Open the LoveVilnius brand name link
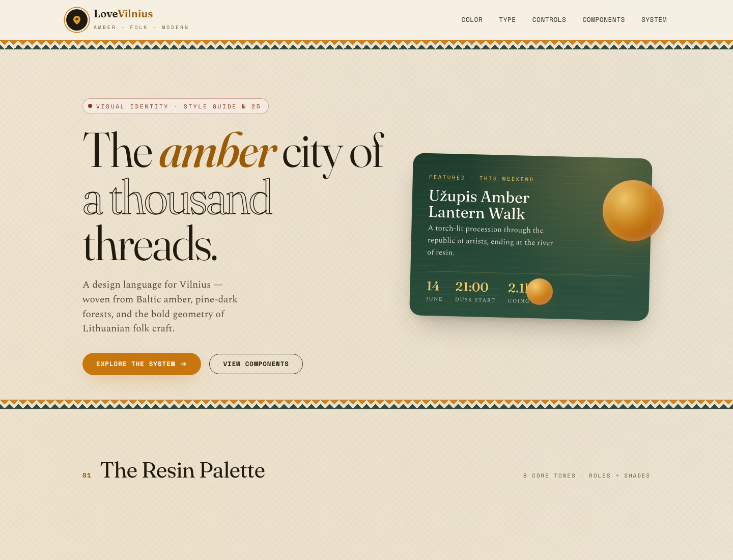733x560 pixels. pos(123,14)
